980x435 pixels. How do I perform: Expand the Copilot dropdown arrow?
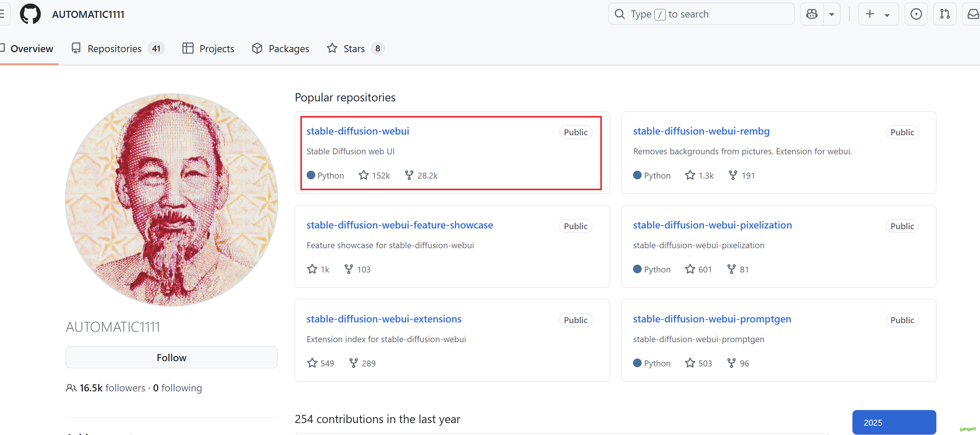coord(832,15)
